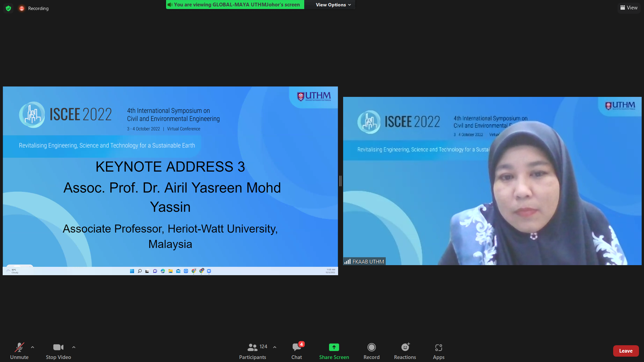Click the chat unread badge showing 4
The height and width of the screenshot is (362, 644).
point(302,344)
